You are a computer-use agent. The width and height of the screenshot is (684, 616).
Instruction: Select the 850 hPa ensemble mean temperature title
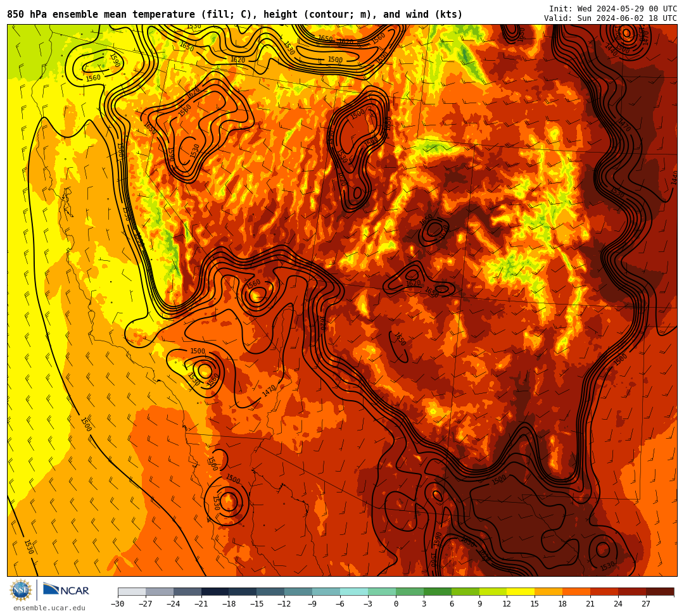(x=235, y=15)
